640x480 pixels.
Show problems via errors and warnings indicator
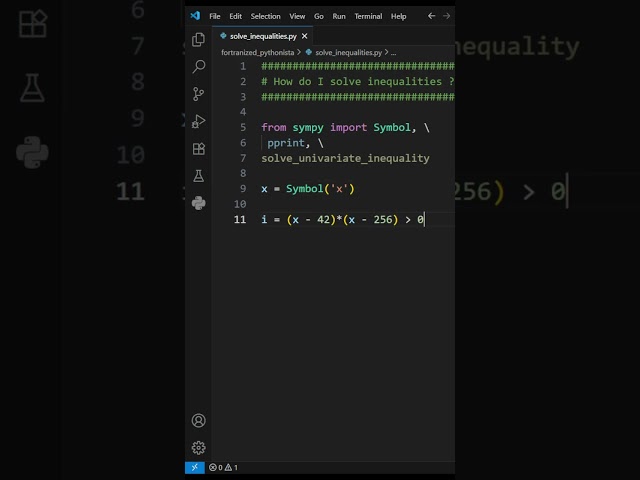coord(223,467)
